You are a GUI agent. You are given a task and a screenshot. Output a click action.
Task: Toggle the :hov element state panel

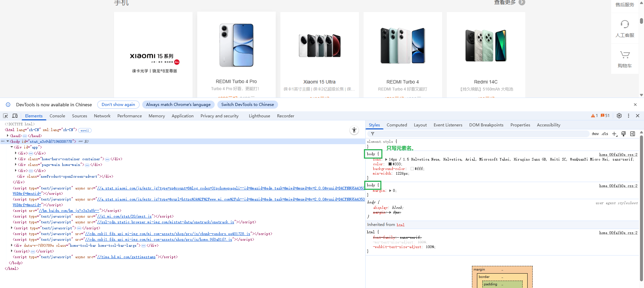coord(595,134)
